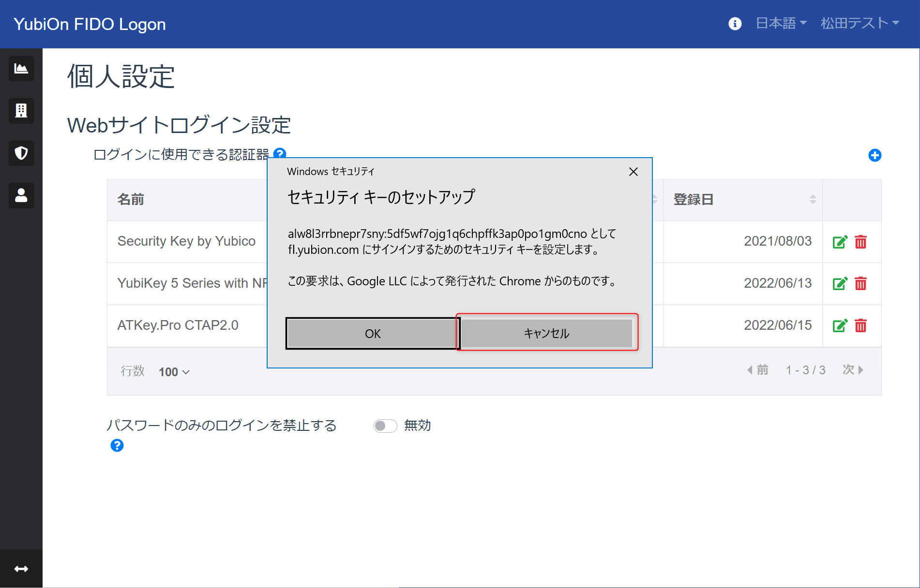Select the ATKey.Pro CTAP2.0 name
The height and width of the screenshot is (588, 920).
tap(178, 325)
